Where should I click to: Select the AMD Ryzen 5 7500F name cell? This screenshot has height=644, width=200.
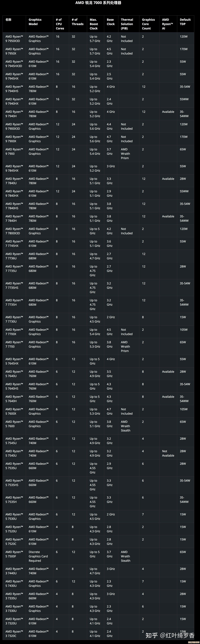(x=14, y=554)
